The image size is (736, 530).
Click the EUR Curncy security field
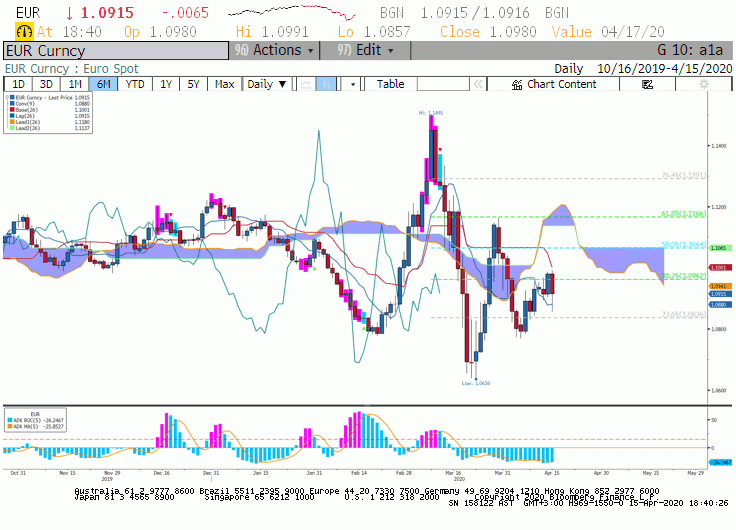tap(116, 51)
